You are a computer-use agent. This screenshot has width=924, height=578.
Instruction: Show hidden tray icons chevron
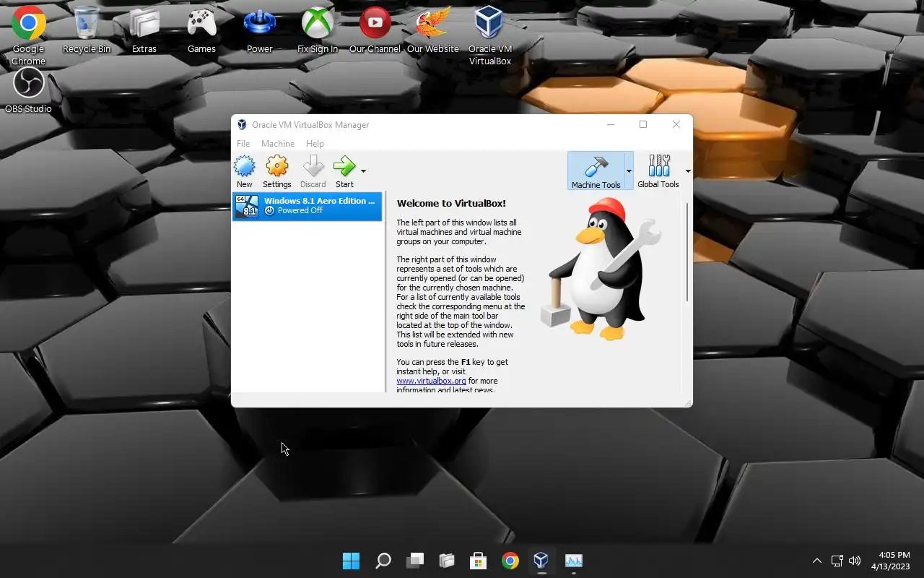point(817,561)
